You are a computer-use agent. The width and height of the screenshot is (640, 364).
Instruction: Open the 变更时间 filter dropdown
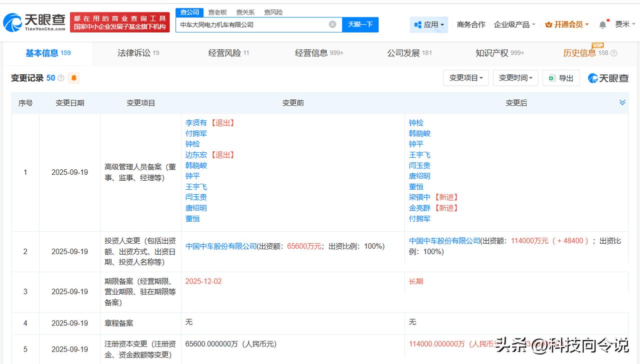515,78
